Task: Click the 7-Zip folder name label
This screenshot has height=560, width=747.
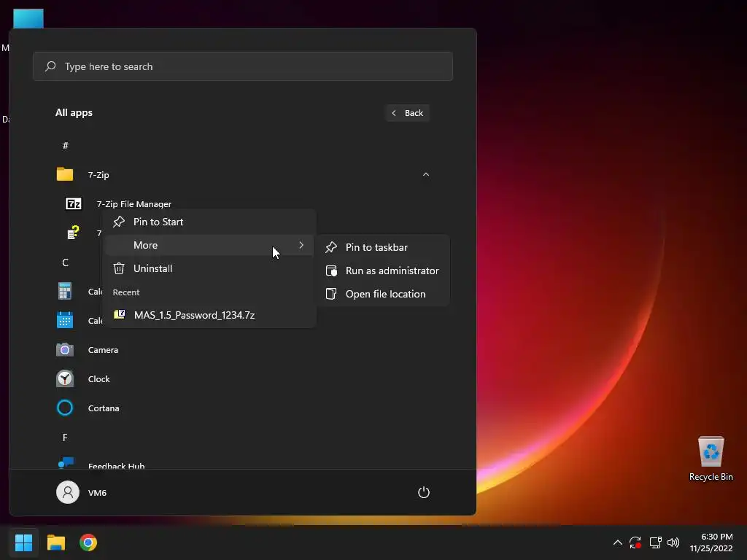Action: [98, 175]
